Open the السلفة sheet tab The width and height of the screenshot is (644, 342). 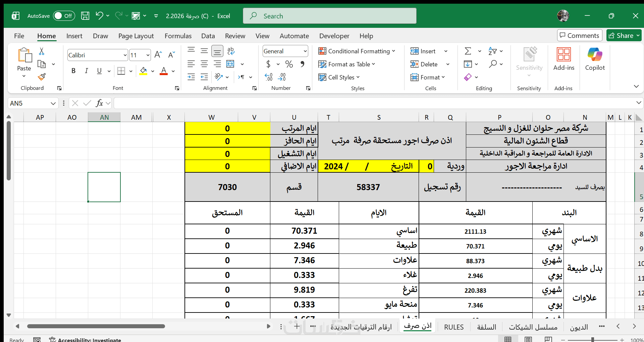click(487, 327)
